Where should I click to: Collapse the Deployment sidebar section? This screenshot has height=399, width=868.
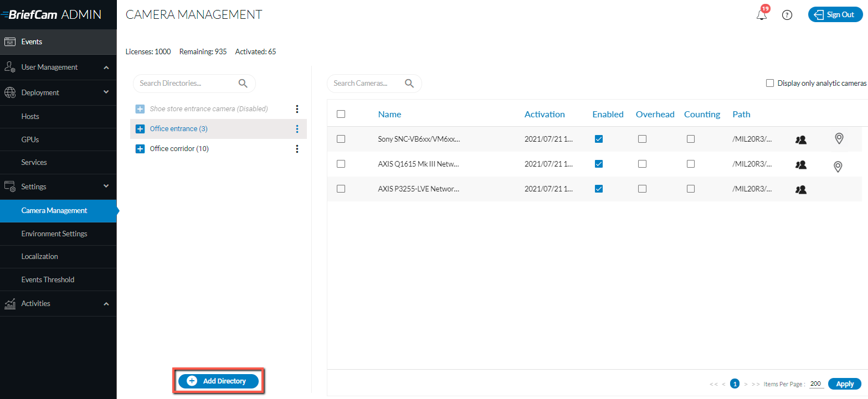tap(106, 92)
